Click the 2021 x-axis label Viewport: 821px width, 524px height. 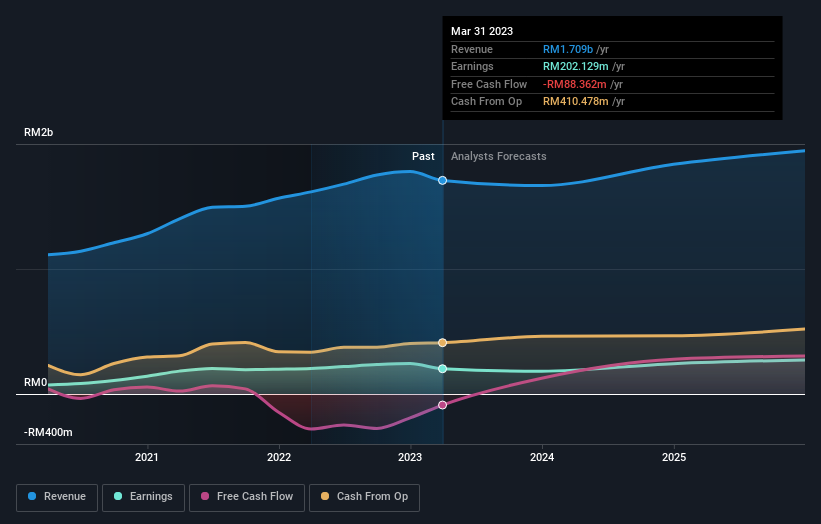147,458
